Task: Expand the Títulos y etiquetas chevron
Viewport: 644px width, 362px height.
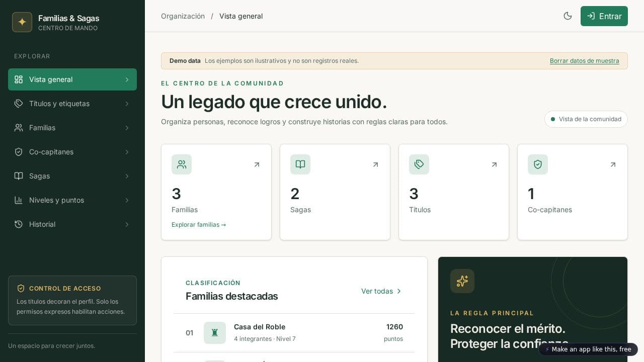Action: [x=127, y=104]
